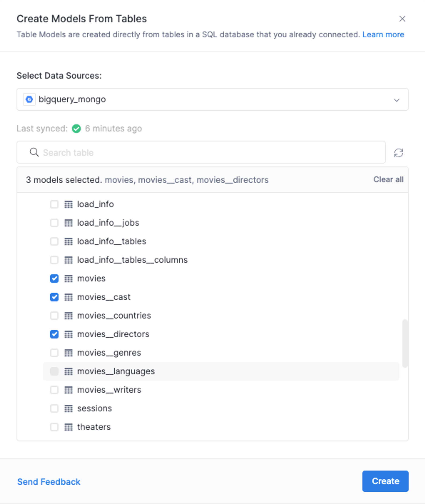Viewport: 425px width, 504px height.
Task: Select the movies__countries checkbox
Action: tap(54, 316)
